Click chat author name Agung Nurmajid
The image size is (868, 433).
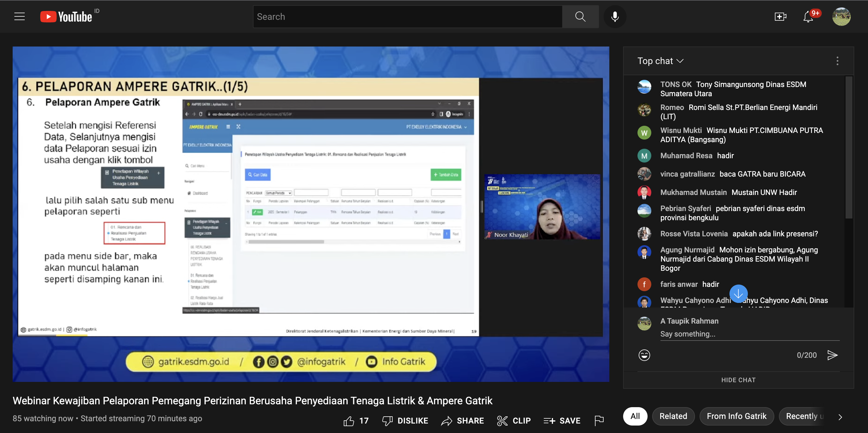point(687,250)
